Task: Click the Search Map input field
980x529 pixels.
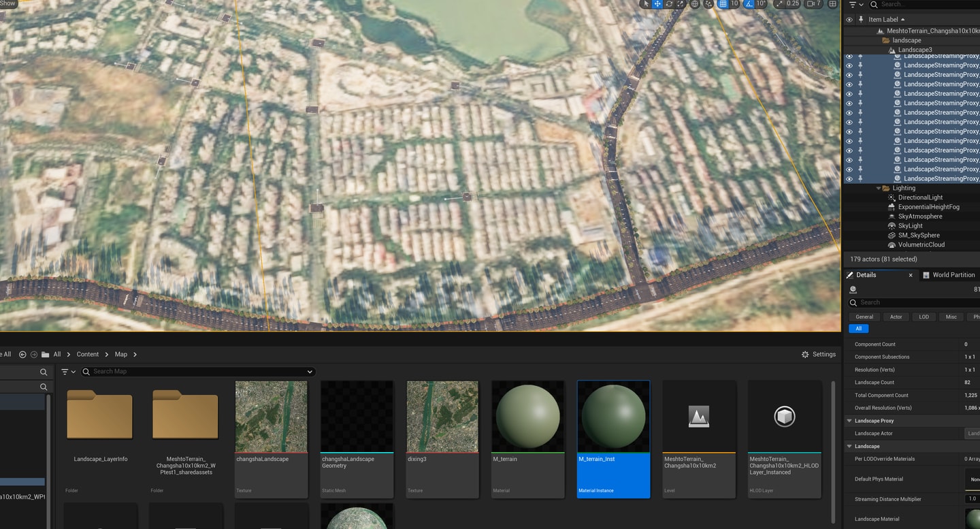Action: tap(197, 372)
